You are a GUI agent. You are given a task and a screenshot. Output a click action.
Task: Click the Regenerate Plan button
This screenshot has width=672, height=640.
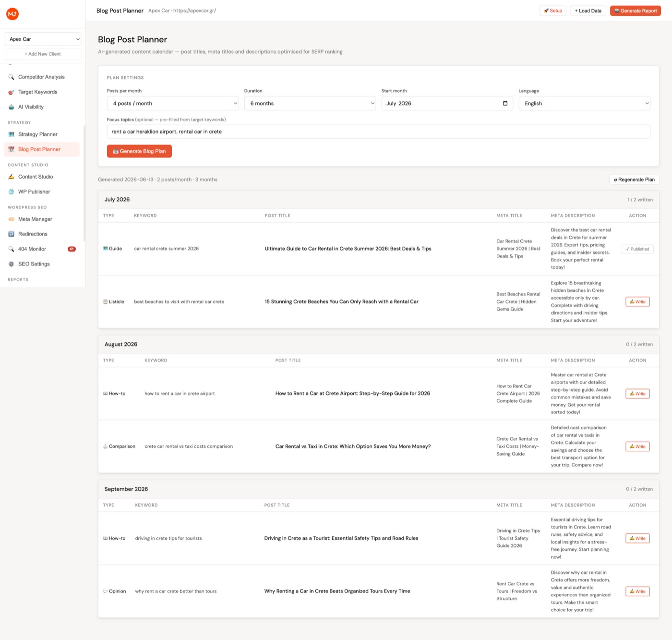click(634, 180)
